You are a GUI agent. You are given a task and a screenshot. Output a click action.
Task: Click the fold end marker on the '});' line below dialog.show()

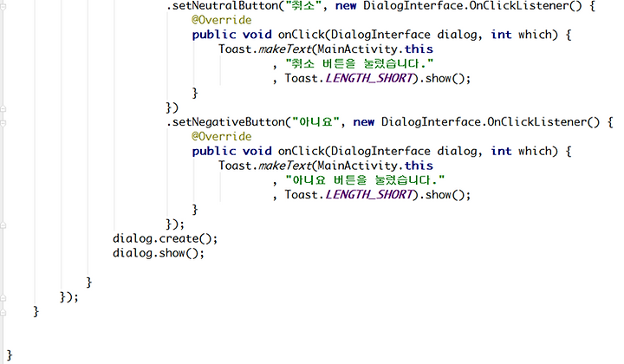(x=3, y=297)
